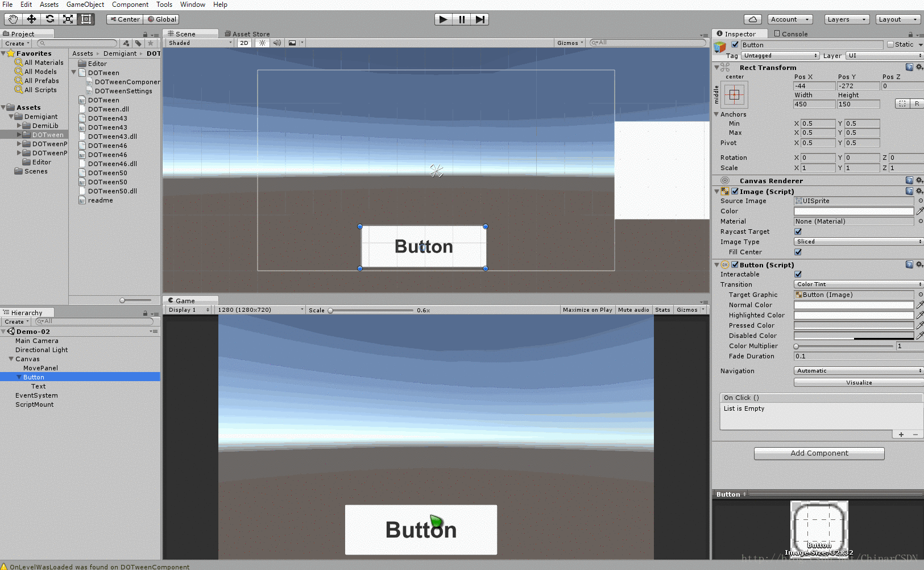
Task: Toggle scene audio speaker icon
Action: coord(277,43)
